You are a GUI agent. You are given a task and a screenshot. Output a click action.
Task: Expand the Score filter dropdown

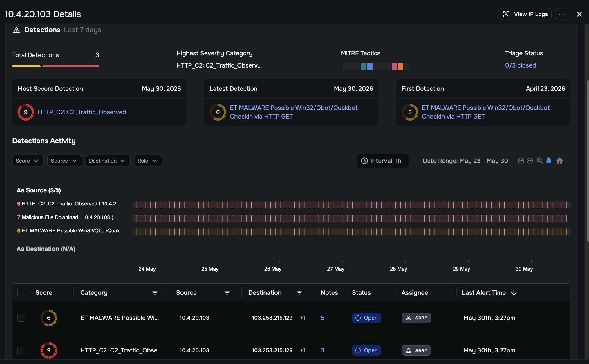tap(28, 161)
